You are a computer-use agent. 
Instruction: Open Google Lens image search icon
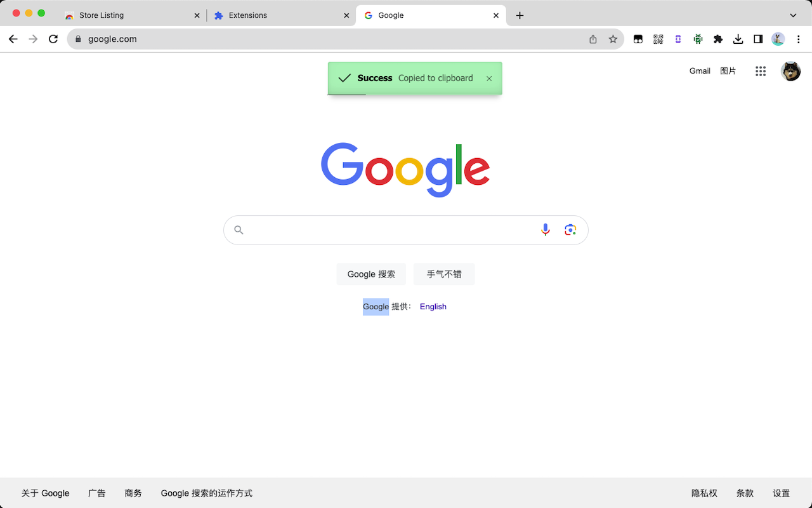point(570,230)
